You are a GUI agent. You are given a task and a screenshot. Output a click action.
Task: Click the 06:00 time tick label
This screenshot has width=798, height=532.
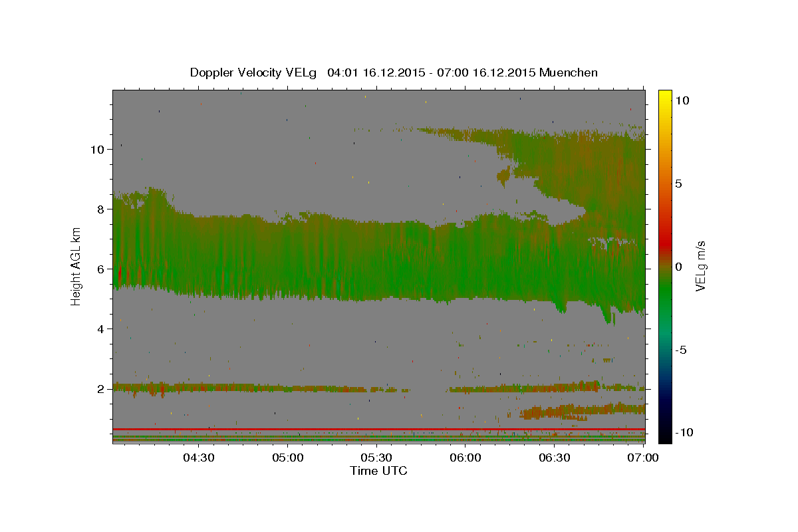coord(465,458)
